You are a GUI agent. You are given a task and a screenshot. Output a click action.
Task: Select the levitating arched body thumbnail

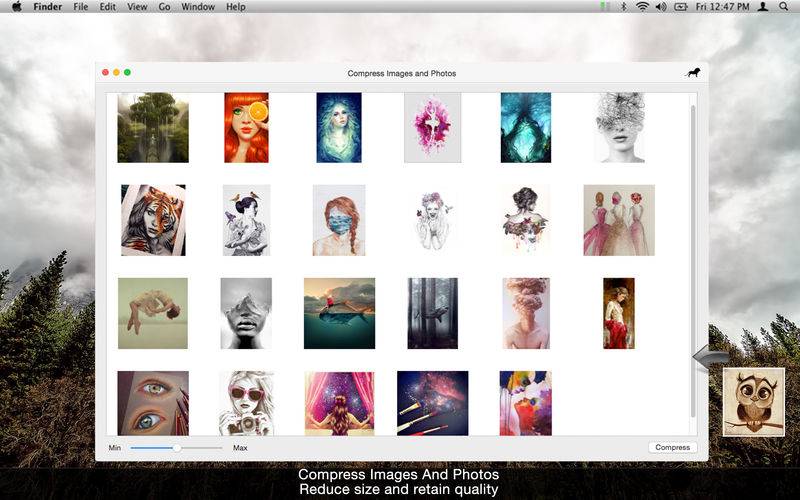click(x=153, y=313)
